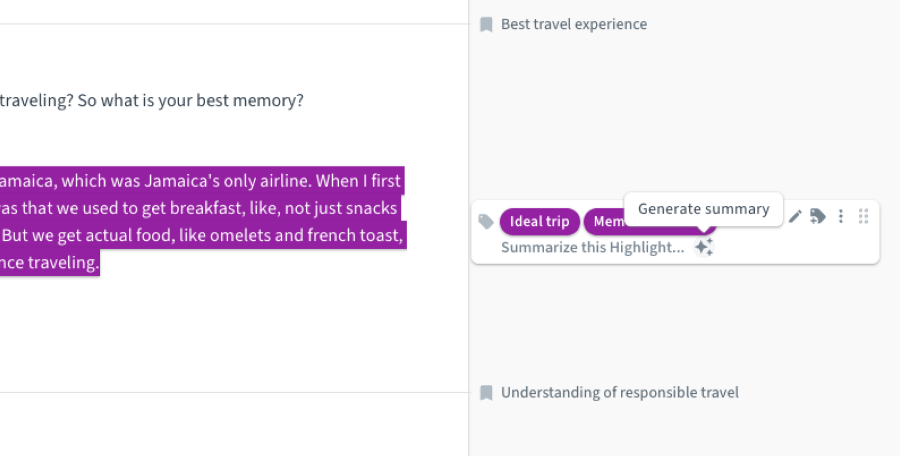Click highlighted line about getting breakfast
The image size is (900, 456).
(x=200, y=209)
